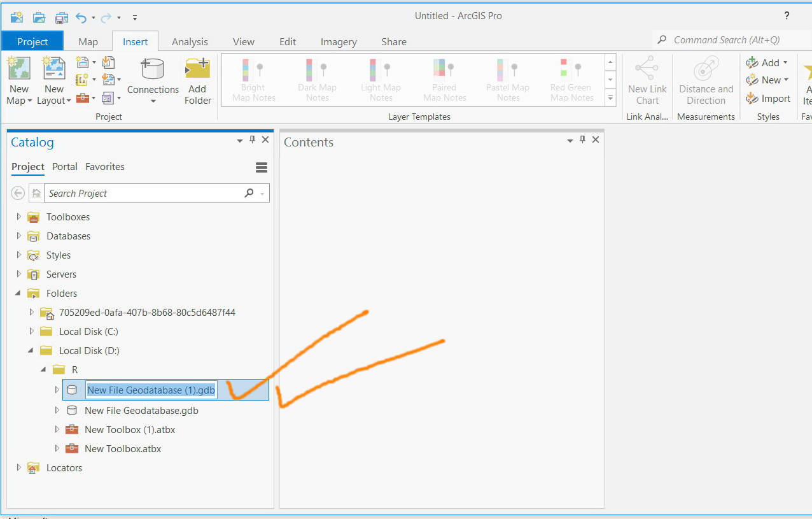Switch to the Map ribbon tab

88,41
